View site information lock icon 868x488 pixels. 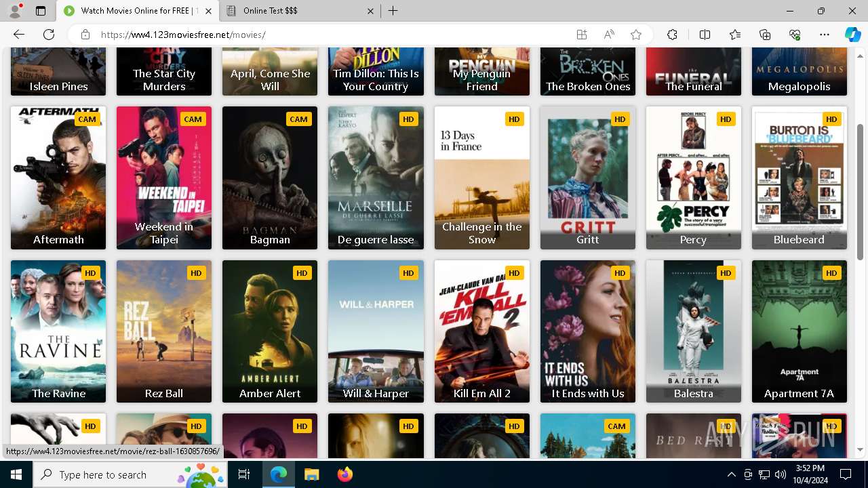point(85,35)
